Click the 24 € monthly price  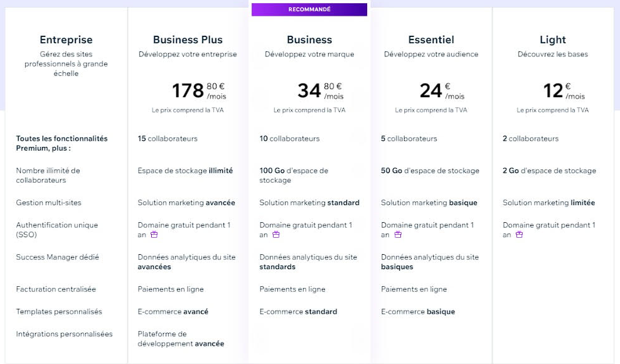tap(442, 90)
